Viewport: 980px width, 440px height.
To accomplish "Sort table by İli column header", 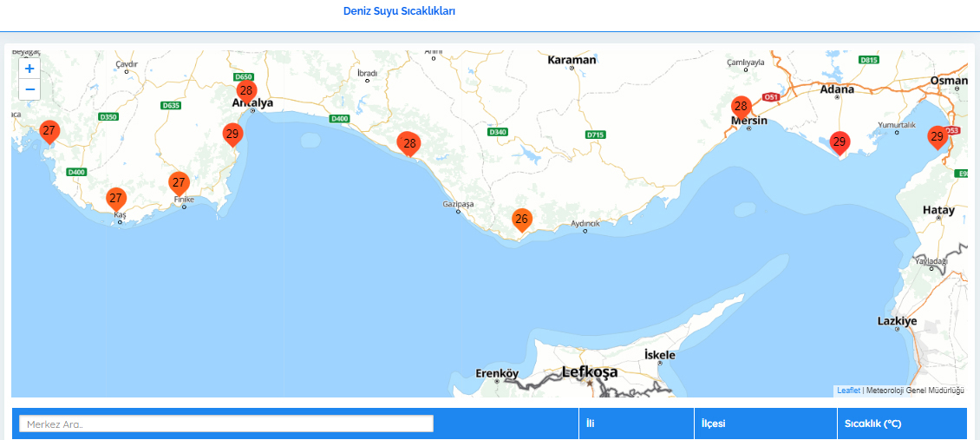I will (637, 424).
